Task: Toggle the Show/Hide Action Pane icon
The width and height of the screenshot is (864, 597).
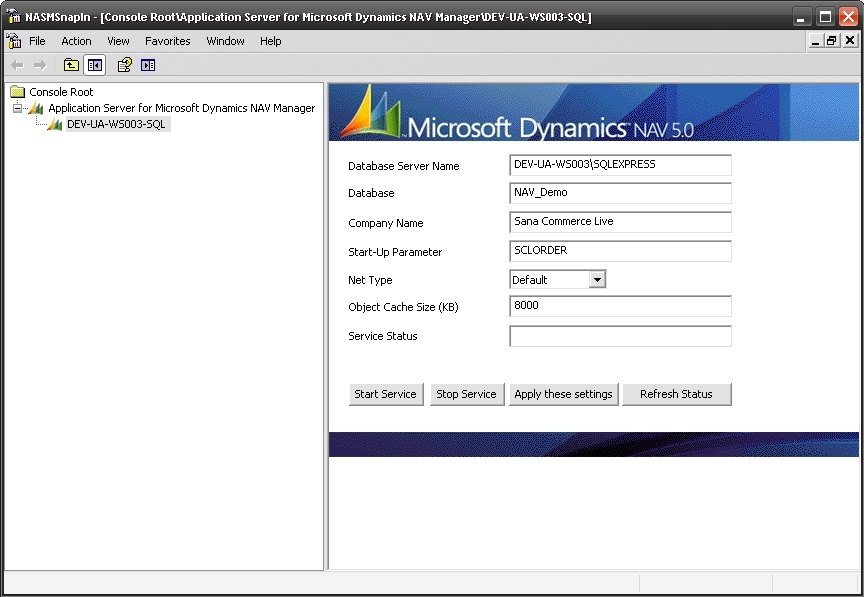Action: (x=148, y=65)
